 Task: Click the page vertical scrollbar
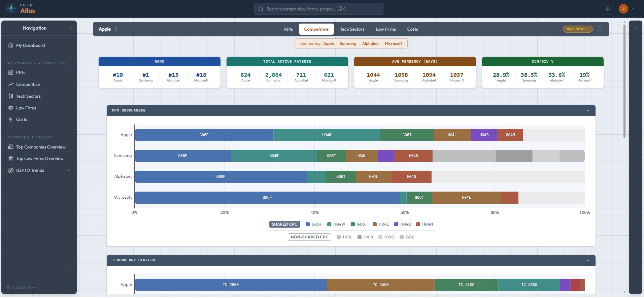click(x=624, y=81)
